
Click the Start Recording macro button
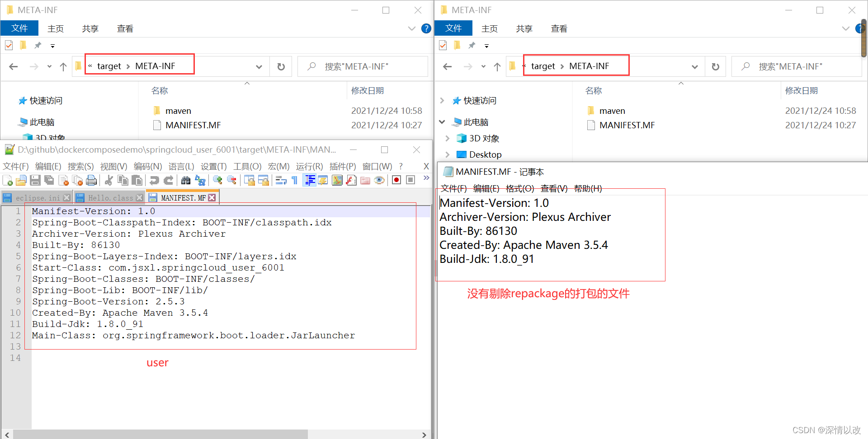[396, 180]
